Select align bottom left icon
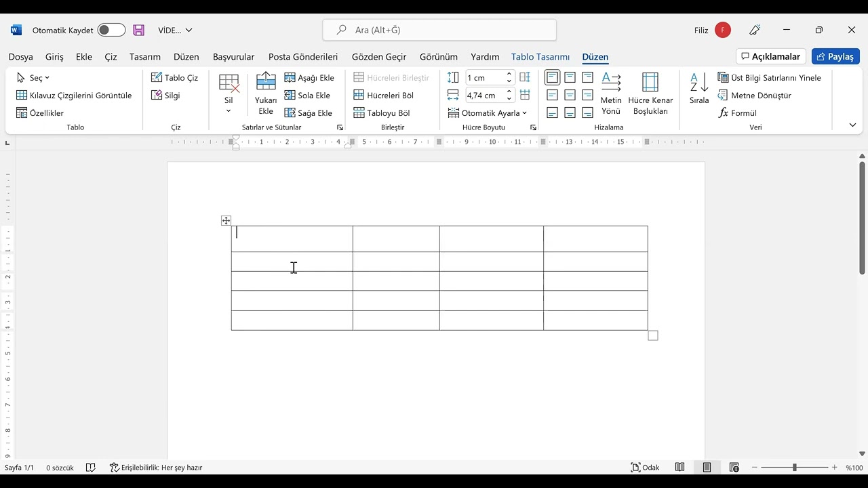 click(x=553, y=113)
